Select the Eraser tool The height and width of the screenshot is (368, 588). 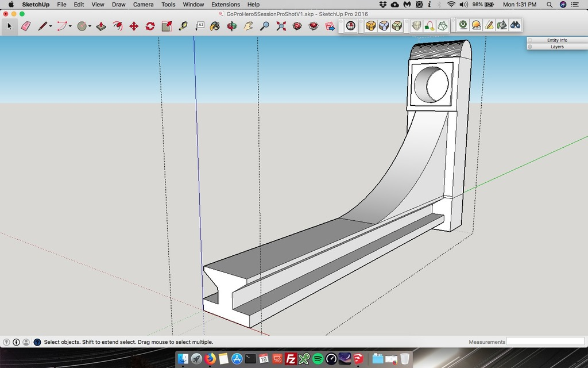[x=26, y=25]
